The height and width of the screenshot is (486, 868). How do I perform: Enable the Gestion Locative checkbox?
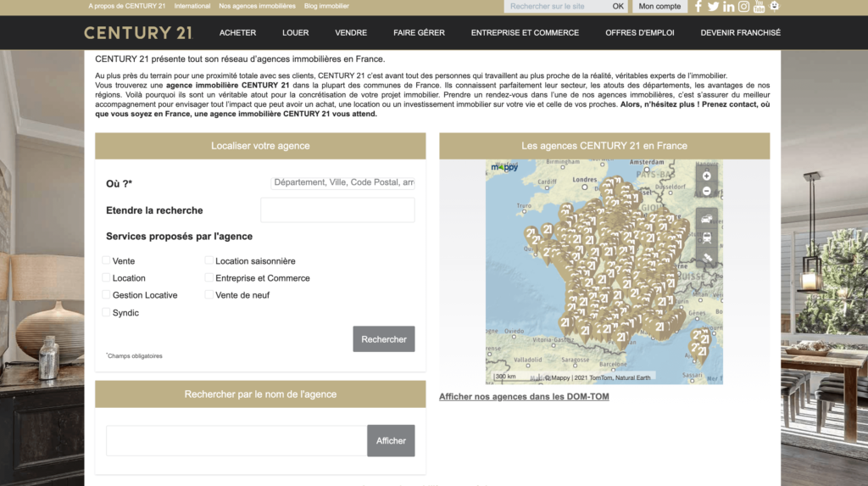(x=106, y=294)
